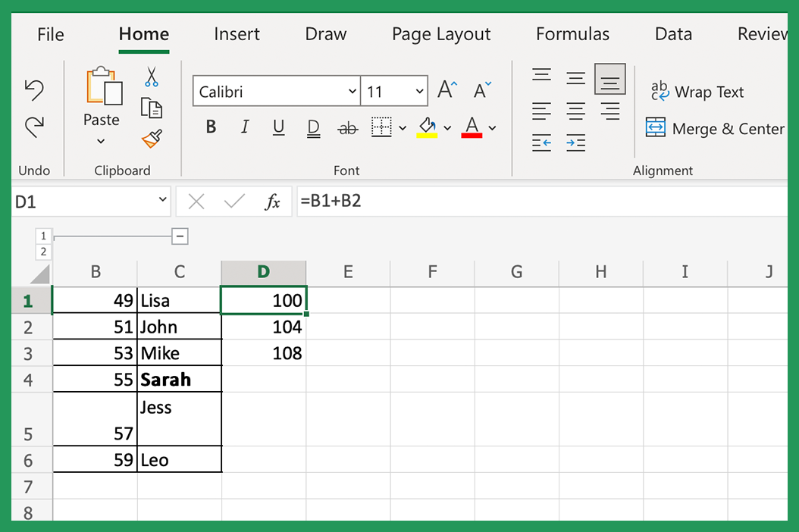Select cell containing Jess
This screenshot has height=532, width=799.
pos(180,419)
